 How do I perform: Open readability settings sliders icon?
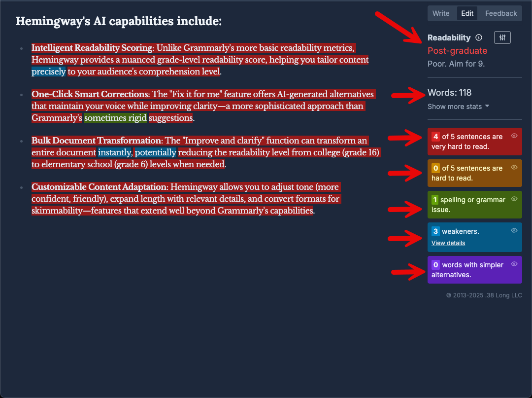[x=502, y=37]
